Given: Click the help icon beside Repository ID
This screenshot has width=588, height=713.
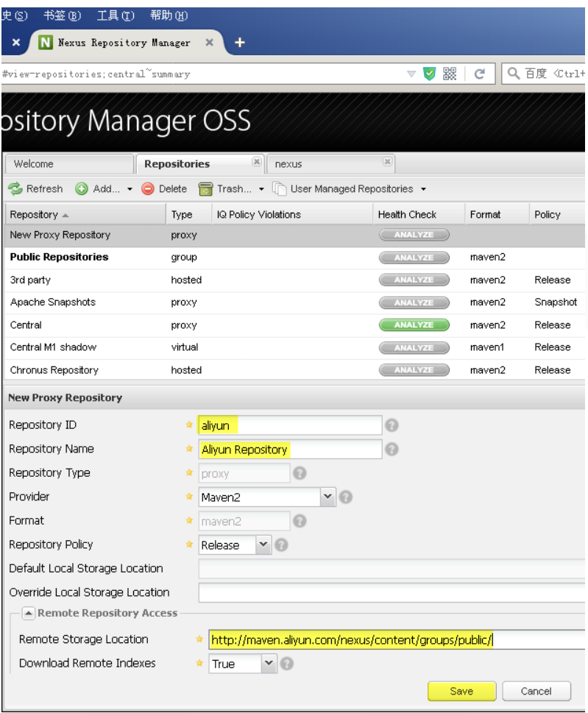Looking at the screenshot, I should coord(392,425).
